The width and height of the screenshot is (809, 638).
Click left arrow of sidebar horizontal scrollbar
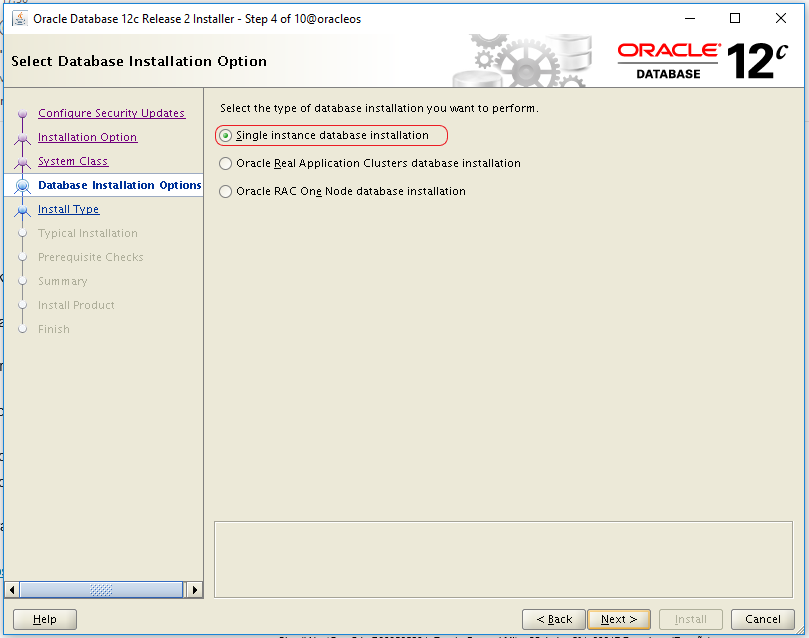(x=11, y=590)
